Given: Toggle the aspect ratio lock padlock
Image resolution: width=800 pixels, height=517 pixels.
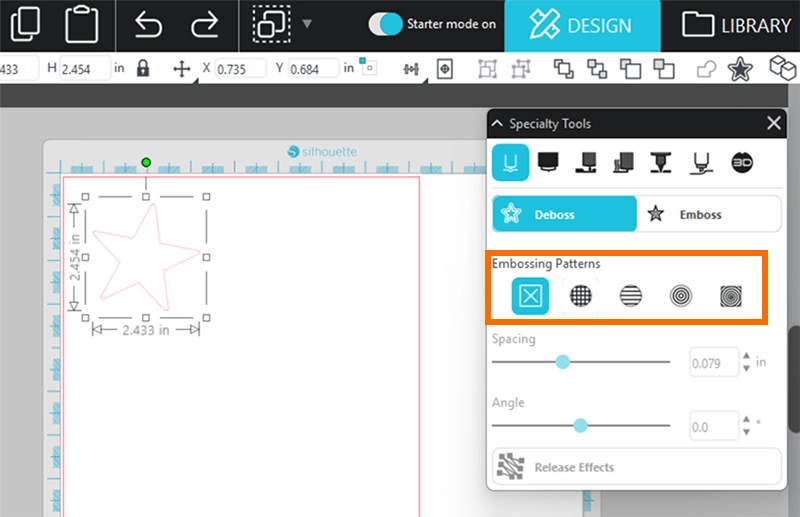Looking at the screenshot, I should (143, 69).
